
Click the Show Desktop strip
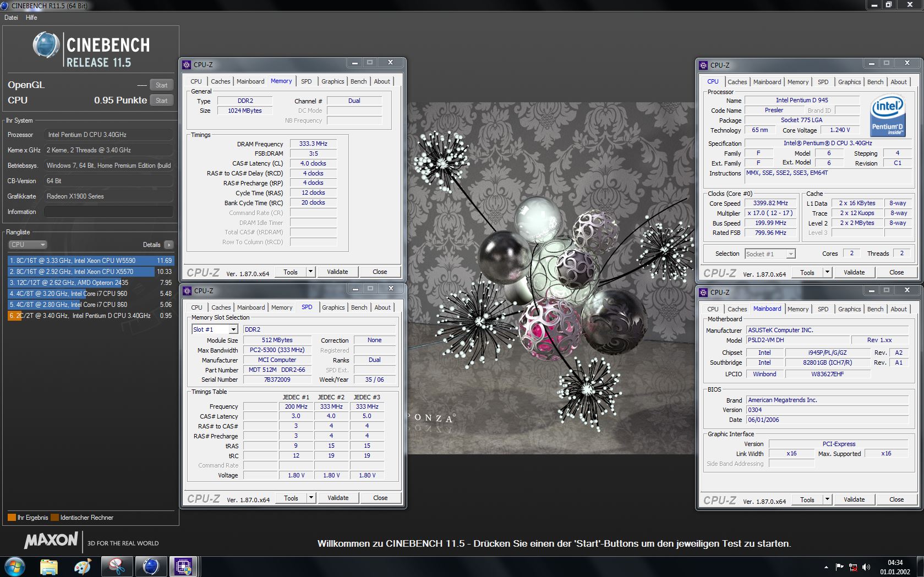920,567
